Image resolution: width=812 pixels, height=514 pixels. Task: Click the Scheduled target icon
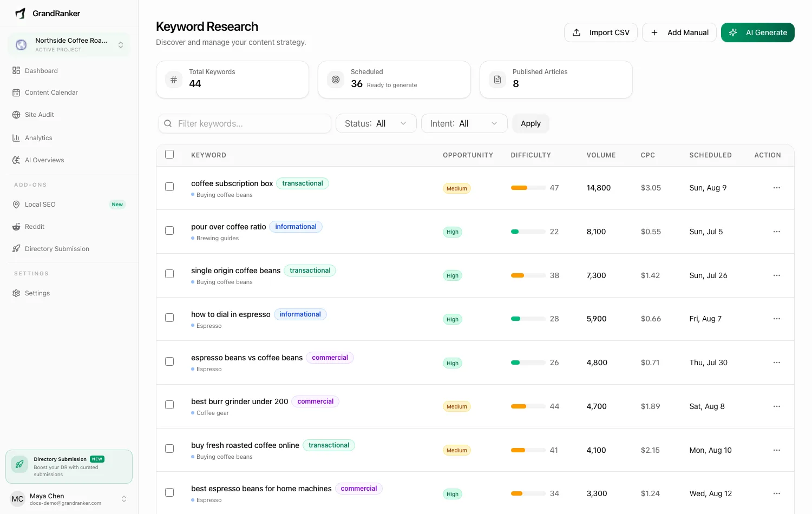click(x=336, y=80)
